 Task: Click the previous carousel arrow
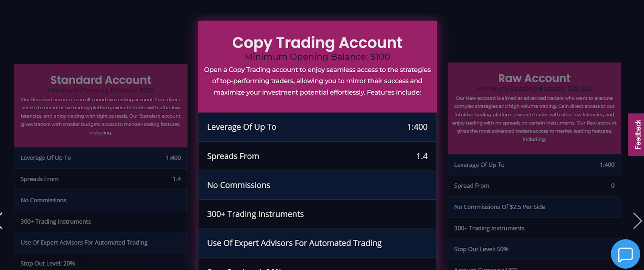[x=1, y=221]
